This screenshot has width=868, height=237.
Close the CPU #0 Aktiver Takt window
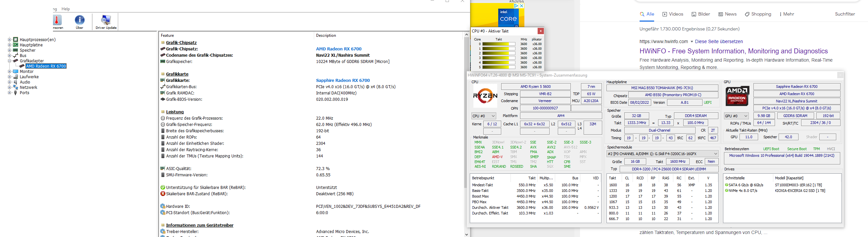pos(541,31)
